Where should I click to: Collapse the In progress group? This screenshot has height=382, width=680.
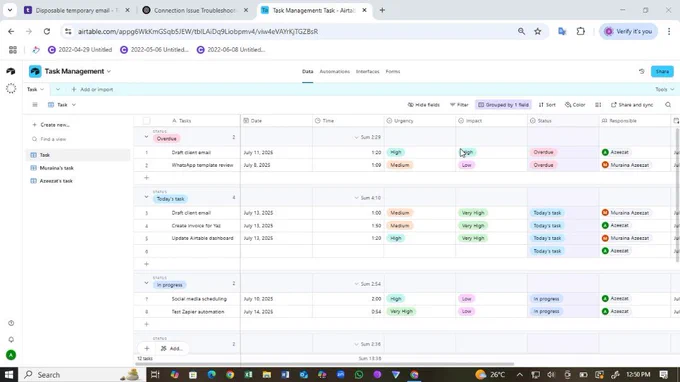(x=146, y=283)
